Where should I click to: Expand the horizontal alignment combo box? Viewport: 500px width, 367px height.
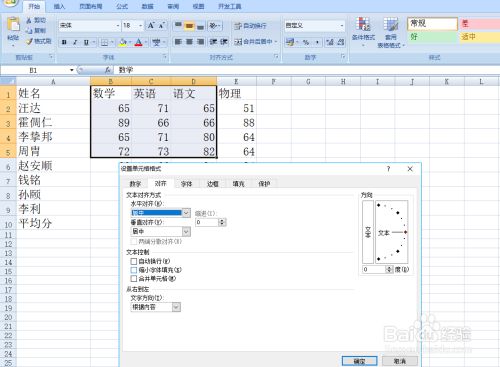point(186,213)
